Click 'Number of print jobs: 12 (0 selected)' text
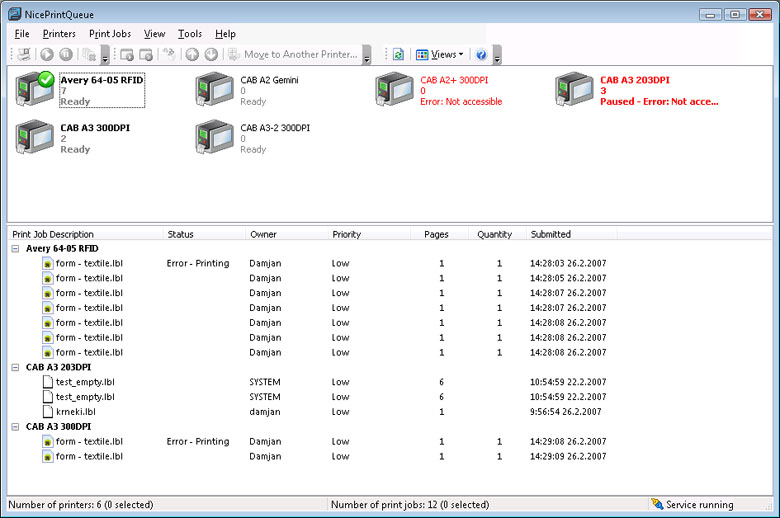780x518 pixels. (x=410, y=505)
